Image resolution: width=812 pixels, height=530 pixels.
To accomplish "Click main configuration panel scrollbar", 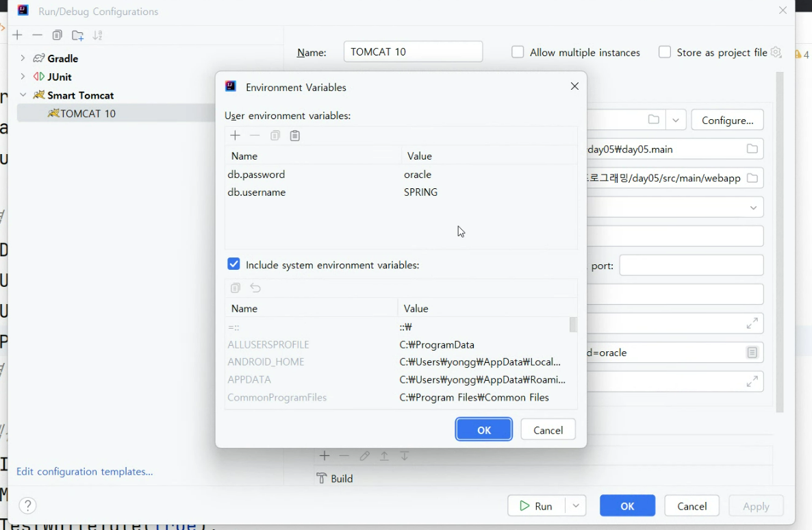I will pos(779,242).
